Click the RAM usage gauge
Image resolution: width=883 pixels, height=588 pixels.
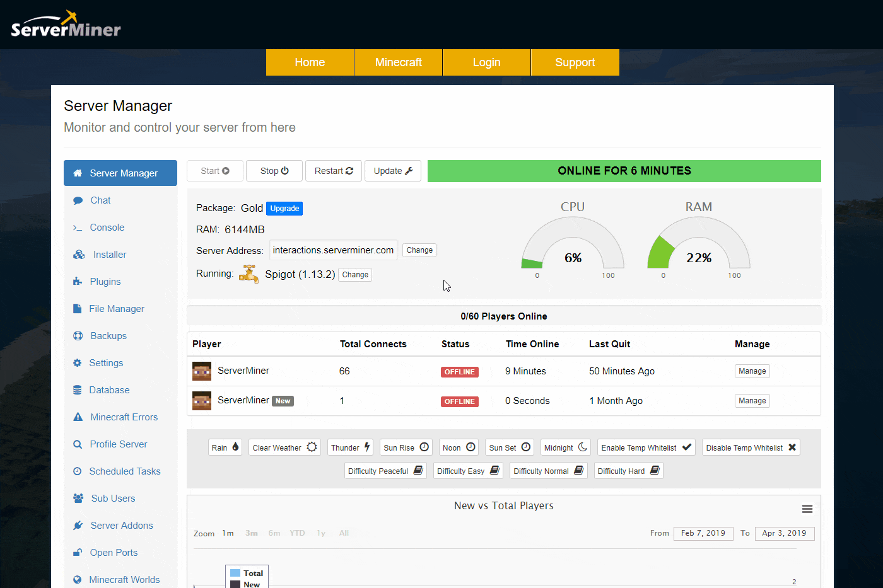(699, 243)
